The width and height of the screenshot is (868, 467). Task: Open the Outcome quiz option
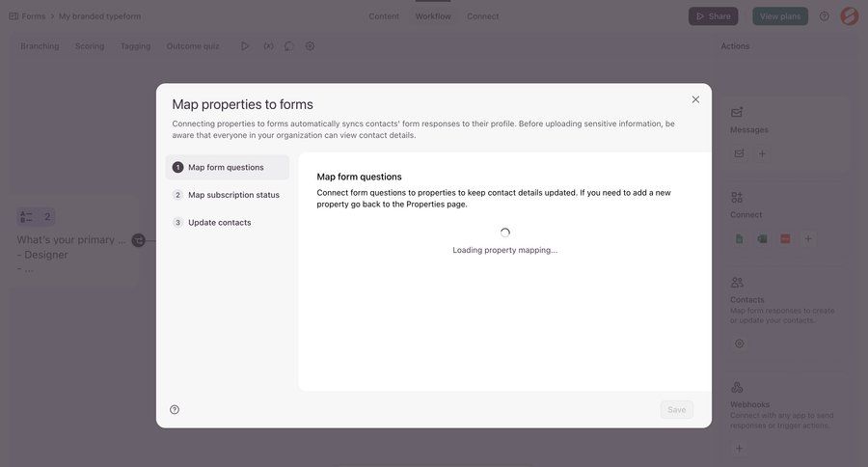point(193,46)
